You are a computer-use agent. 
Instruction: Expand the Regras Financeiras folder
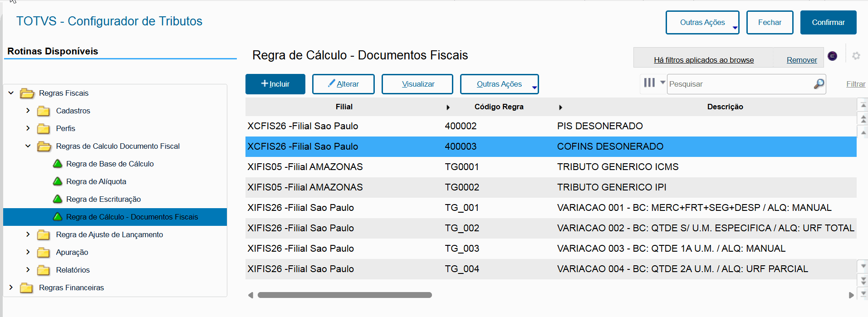pyautogui.click(x=11, y=288)
